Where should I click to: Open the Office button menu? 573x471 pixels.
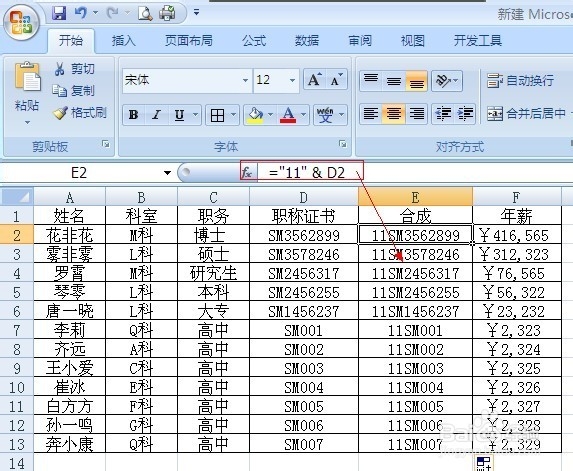pyautogui.click(x=21, y=22)
